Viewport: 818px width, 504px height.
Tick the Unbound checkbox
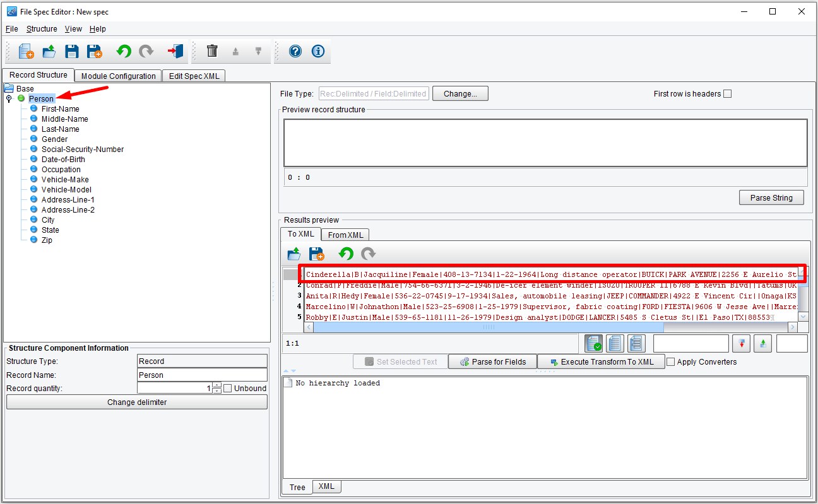coord(228,388)
